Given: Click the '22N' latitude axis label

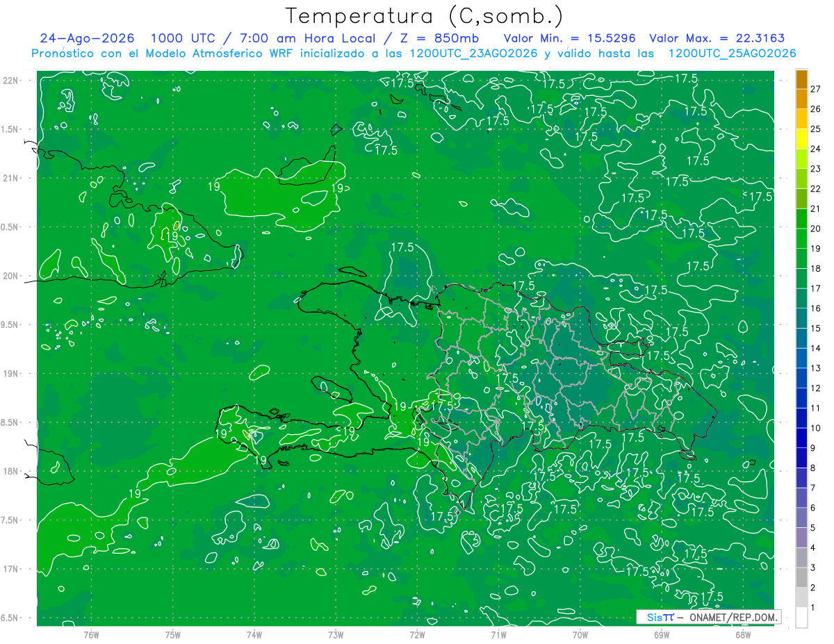Looking at the screenshot, I should [12, 81].
